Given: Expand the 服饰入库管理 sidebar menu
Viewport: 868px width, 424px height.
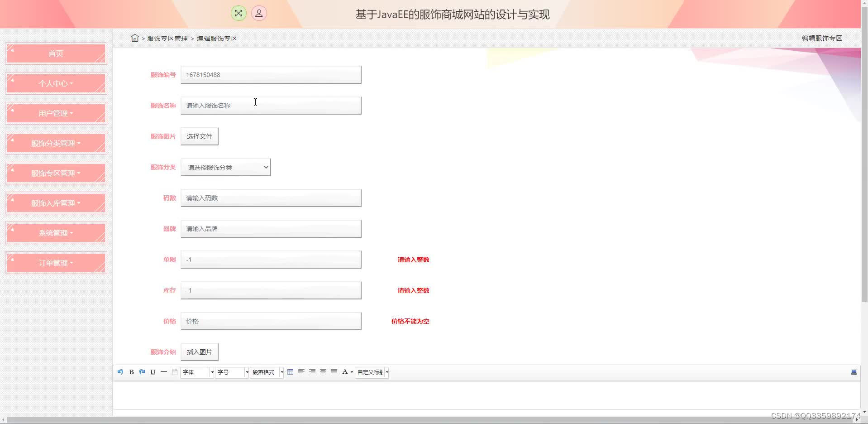Looking at the screenshot, I should 56,203.
